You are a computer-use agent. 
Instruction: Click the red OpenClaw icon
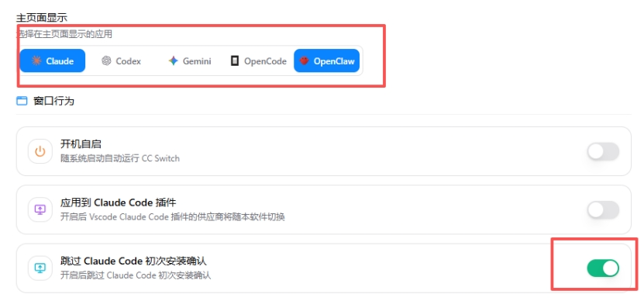[x=304, y=61]
